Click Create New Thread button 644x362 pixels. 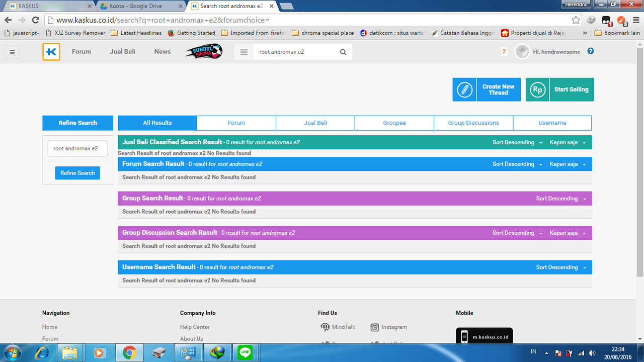(487, 89)
